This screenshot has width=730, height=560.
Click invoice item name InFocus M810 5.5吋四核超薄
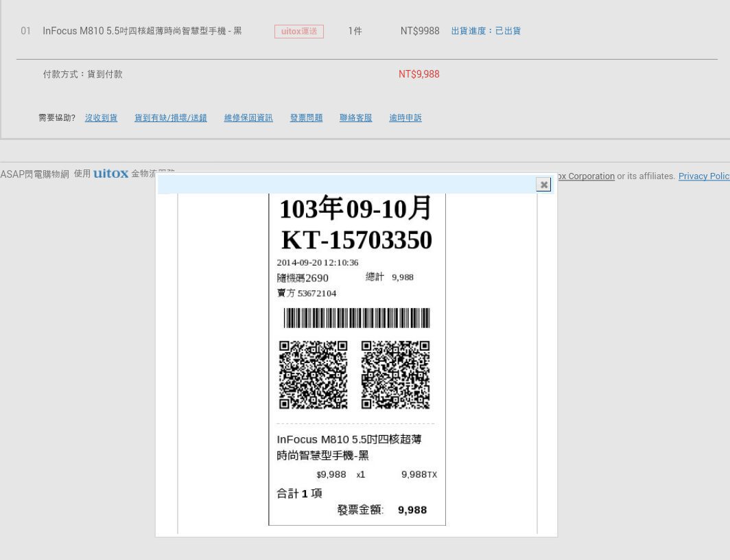click(x=349, y=439)
